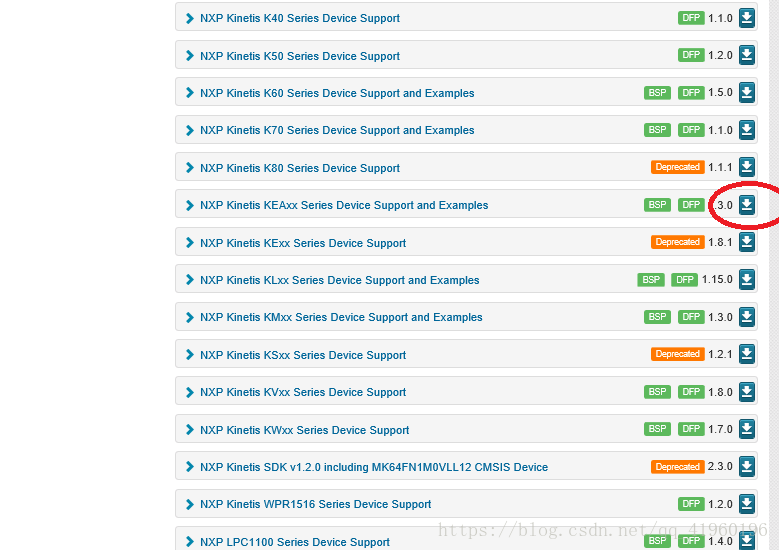Download NXP Kinetis KMxx Series pack

(x=747, y=316)
